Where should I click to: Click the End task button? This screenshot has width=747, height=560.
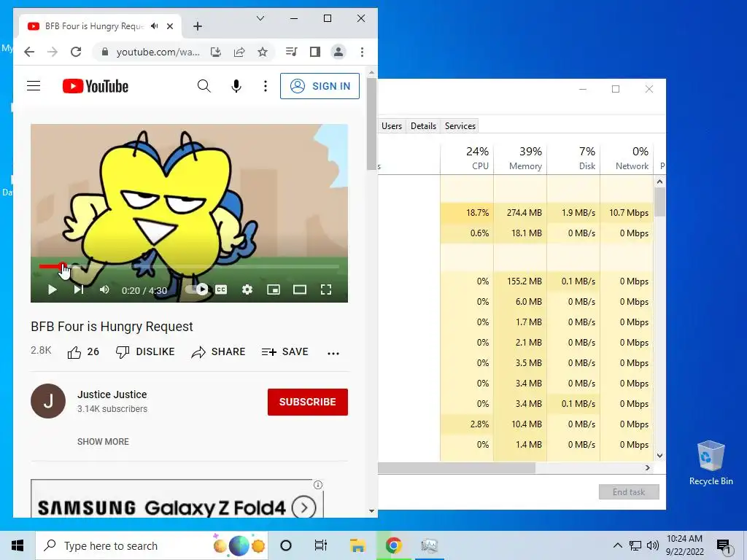[x=629, y=492]
